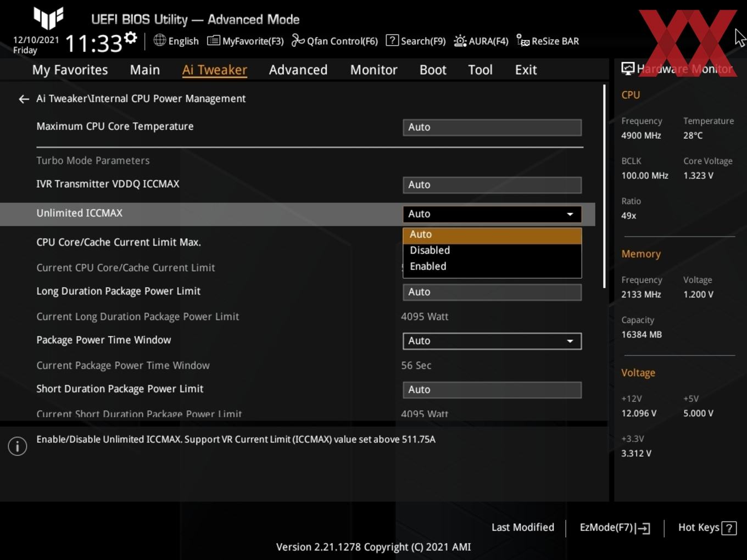Choose Enabled in Unlimited ICCMAX list
This screenshot has height=560, width=747.
click(492, 266)
